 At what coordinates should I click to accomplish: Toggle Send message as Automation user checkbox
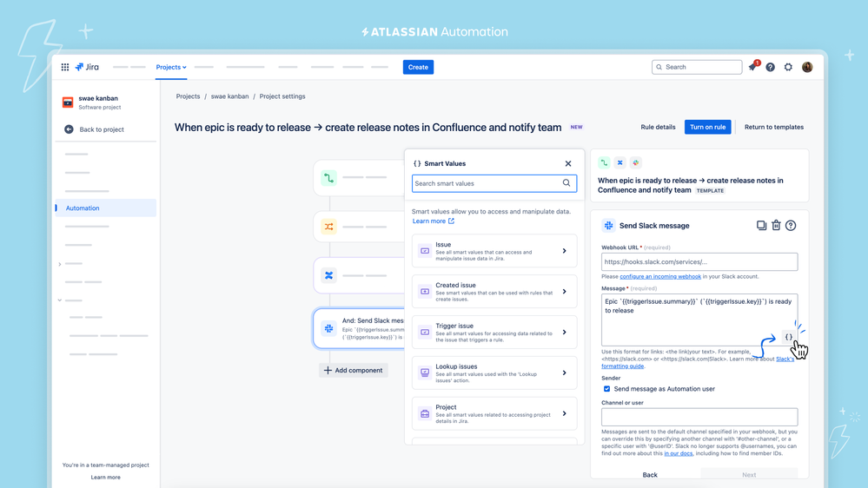pos(606,389)
